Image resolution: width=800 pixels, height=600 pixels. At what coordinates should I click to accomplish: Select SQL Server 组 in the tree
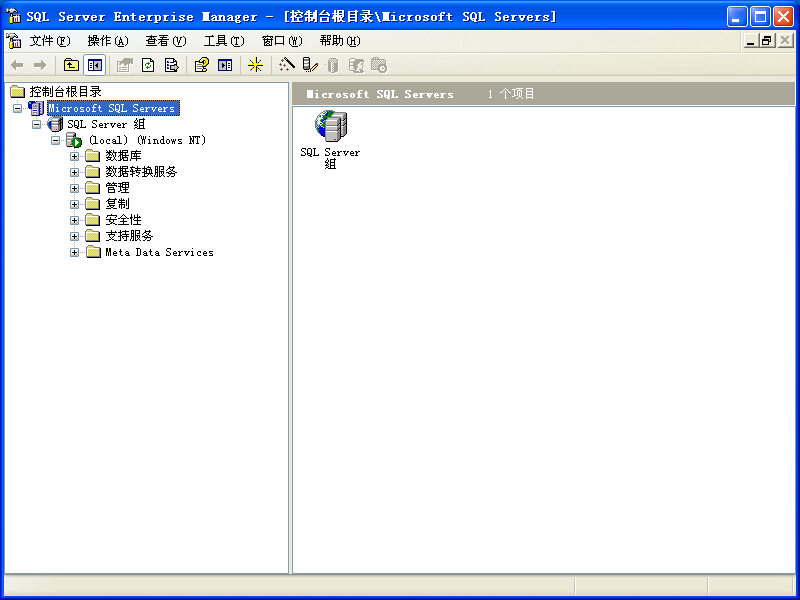click(106, 124)
